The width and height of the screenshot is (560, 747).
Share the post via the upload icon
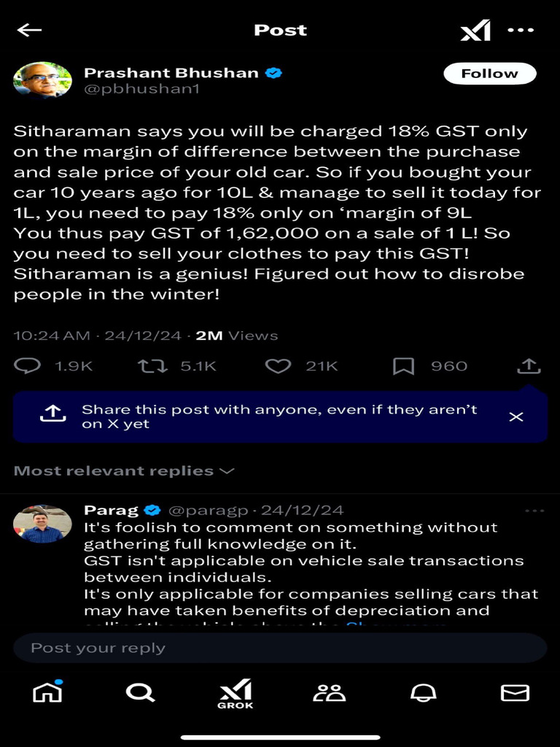529,366
